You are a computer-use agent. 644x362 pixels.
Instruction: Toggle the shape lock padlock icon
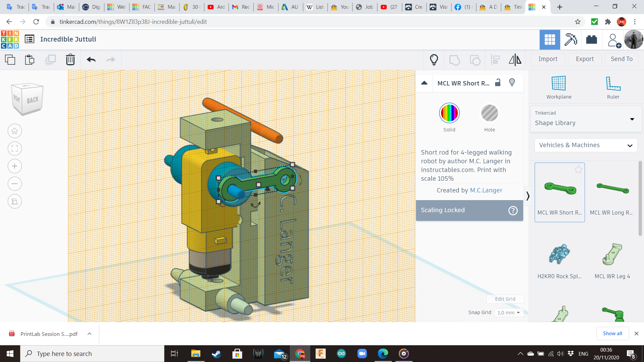tap(498, 83)
